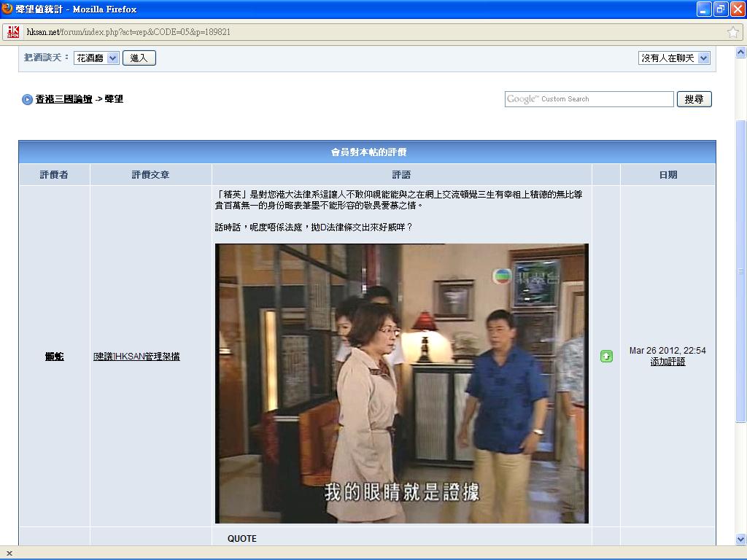The height and width of the screenshot is (560, 747).
Task: Open the 花酒廳 chat room dropdown
Action: 96,58
